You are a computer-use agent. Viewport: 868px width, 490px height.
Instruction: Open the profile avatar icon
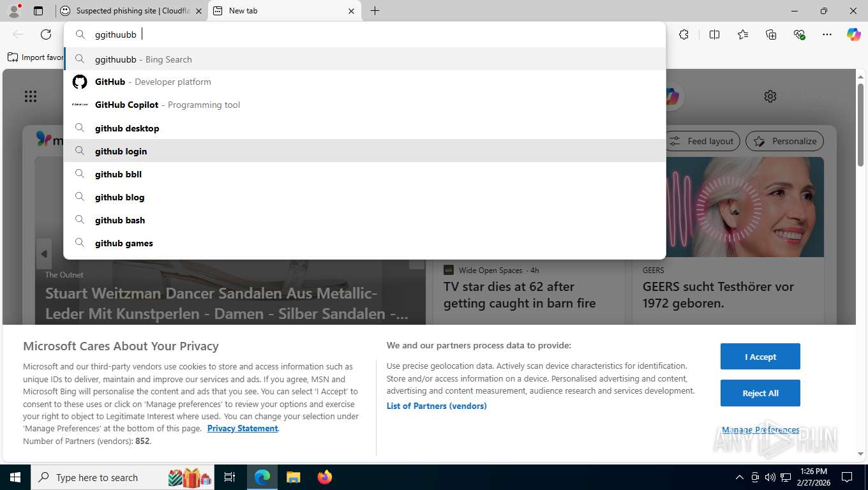[x=14, y=11]
